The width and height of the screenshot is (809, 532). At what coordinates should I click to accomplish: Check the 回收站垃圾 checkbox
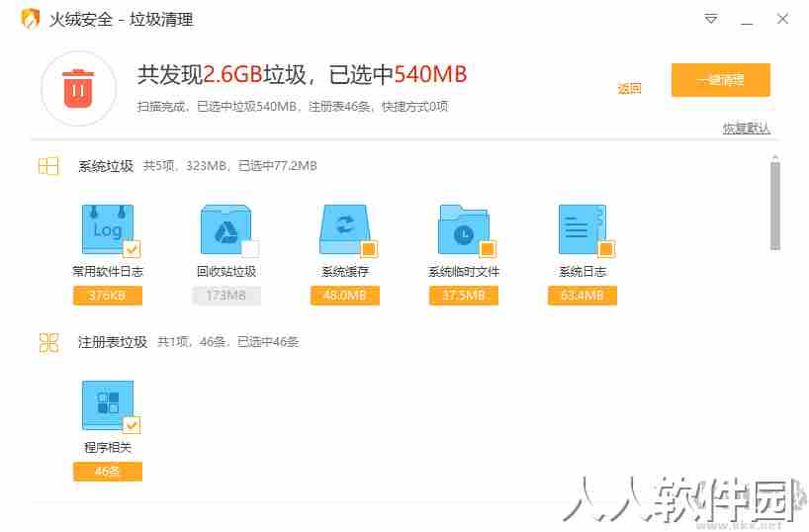tap(250, 249)
